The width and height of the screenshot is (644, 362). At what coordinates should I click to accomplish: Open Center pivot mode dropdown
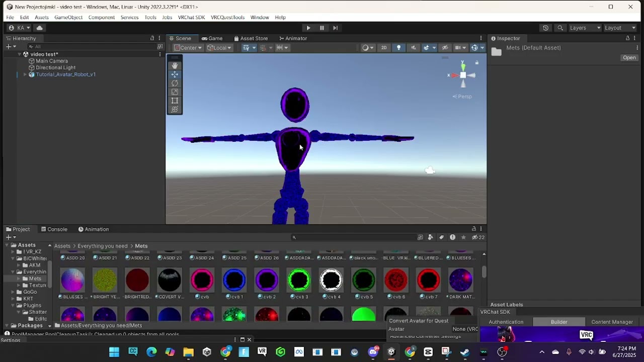(188, 48)
